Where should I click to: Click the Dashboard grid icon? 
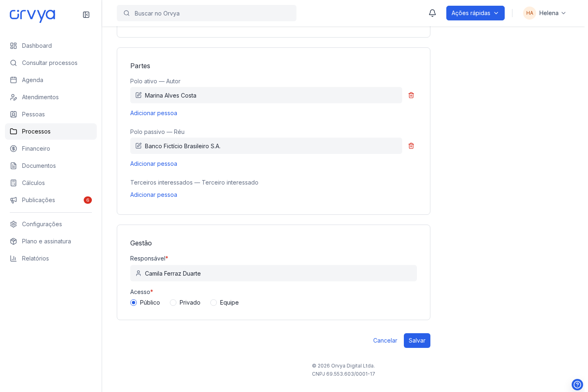tap(13, 46)
